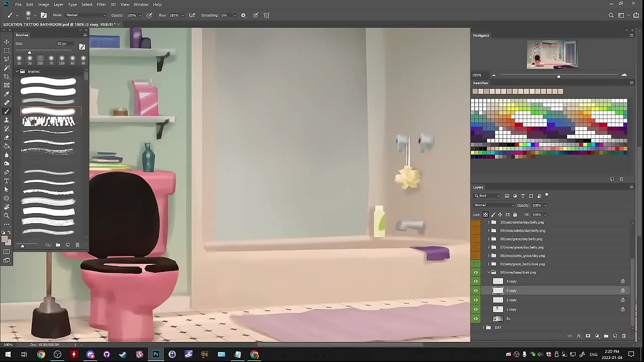Select the Move tool
This screenshot has width=644, height=362.
(x=7, y=42)
